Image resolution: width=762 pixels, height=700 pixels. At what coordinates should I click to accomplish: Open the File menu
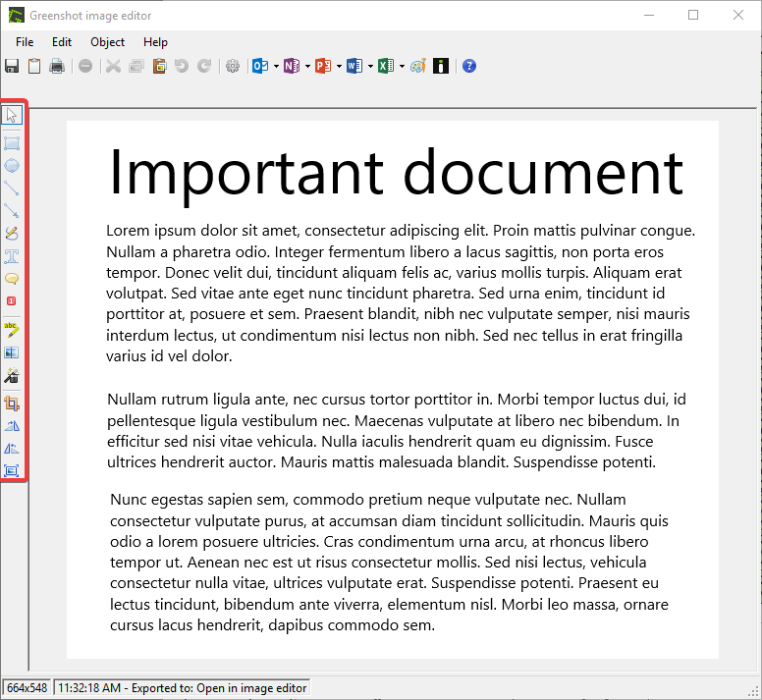coord(25,42)
